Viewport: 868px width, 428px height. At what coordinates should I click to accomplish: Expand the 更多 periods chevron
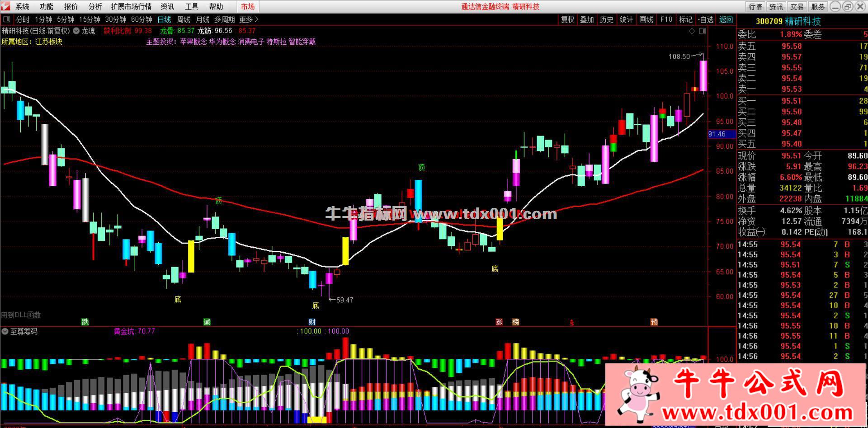click(256, 19)
